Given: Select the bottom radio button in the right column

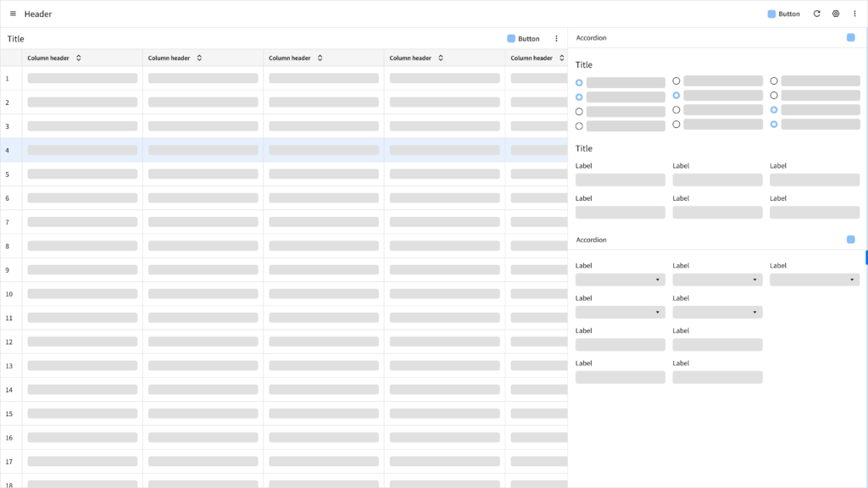Looking at the screenshot, I should coord(774,124).
